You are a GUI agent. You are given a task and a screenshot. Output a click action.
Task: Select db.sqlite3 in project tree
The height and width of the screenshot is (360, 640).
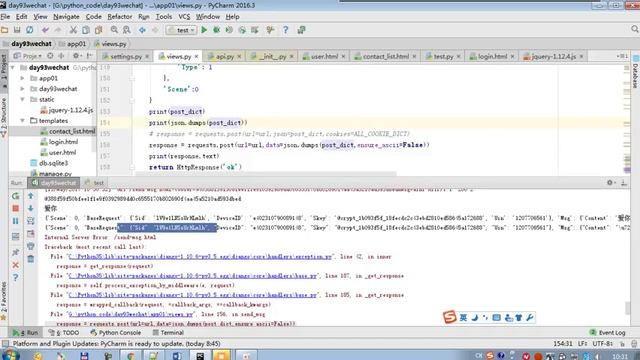point(49,163)
